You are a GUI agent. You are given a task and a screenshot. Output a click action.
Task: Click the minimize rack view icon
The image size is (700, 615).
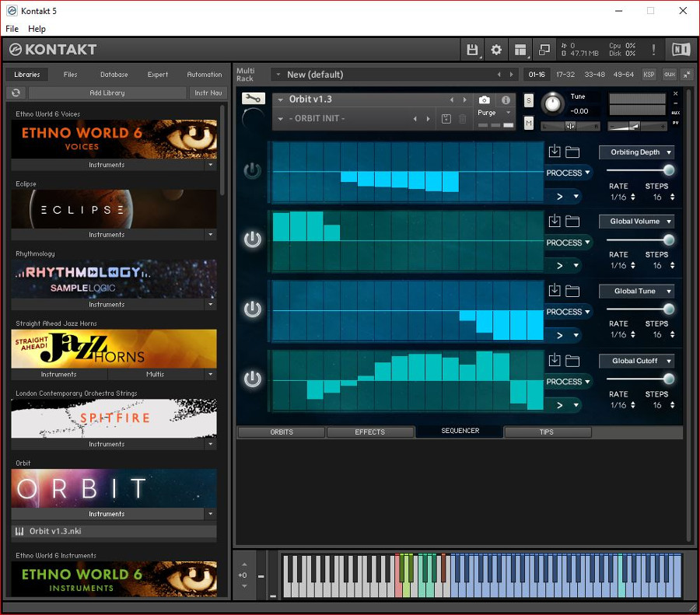pos(544,50)
